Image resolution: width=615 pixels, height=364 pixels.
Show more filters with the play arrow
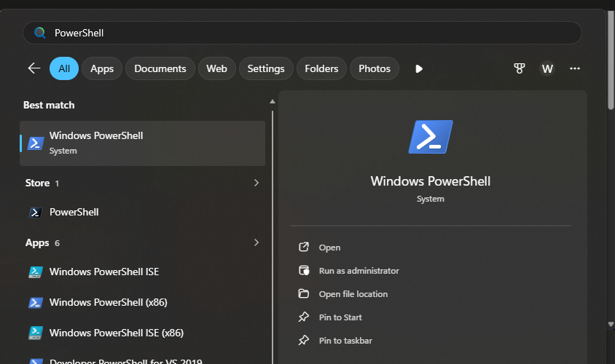(x=419, y=68)
